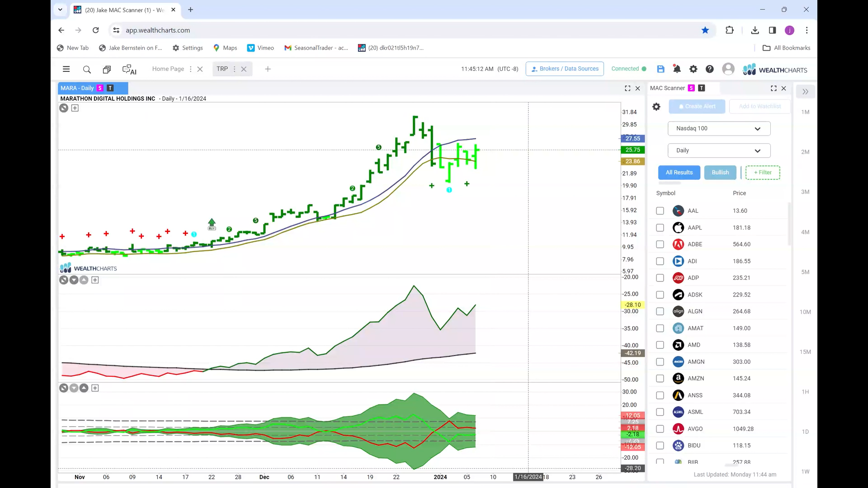Check the ADSK row checkbox

click(660, 295)
